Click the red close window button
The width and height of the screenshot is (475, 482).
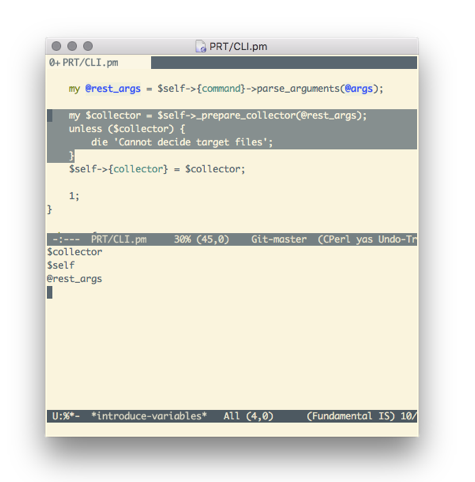(x=56, y=46)
